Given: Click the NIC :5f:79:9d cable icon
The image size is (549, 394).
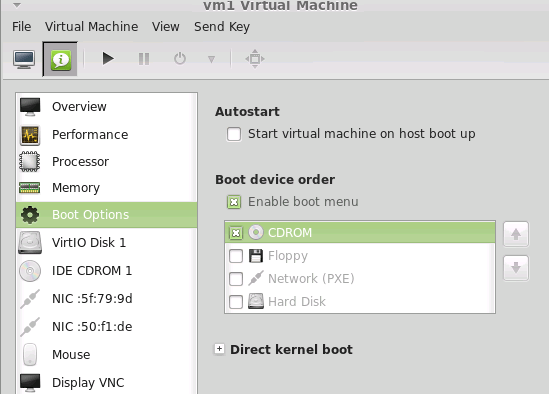Looking at the screenshot, I should (30, 299).
